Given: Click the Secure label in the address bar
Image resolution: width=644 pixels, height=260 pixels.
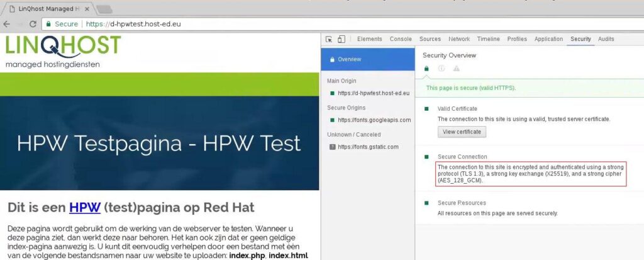Looking at the screenshot, I should [66, 25].
